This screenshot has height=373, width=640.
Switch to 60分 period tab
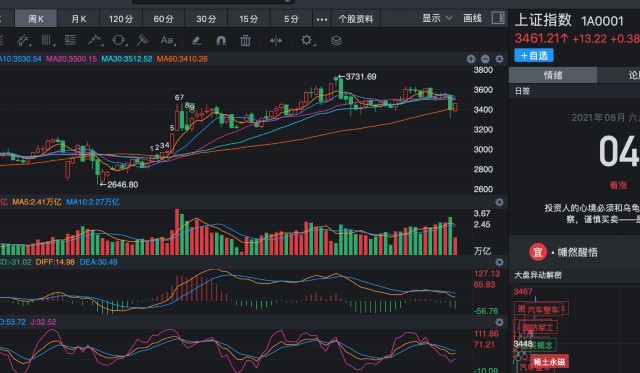(163, 19)
